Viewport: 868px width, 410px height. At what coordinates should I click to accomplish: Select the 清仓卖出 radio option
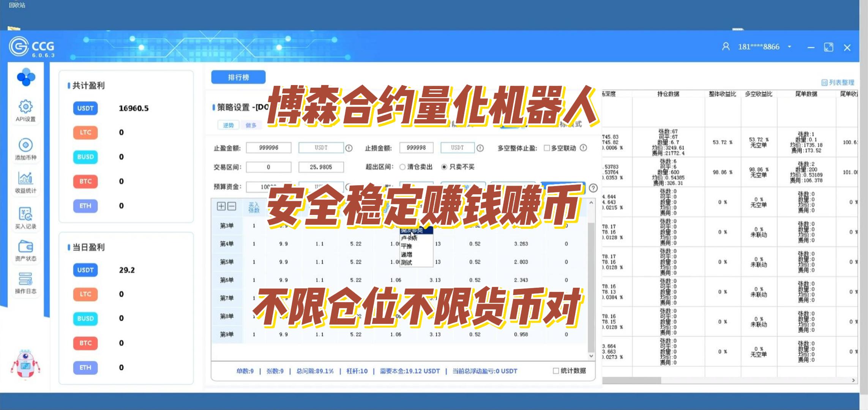coord(402,167)
